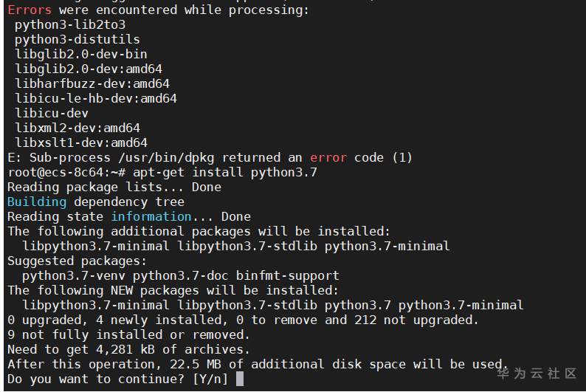The height and width of the screenshot is (392, 586).
Task: Click the cyan word 'Building'
Action: point(37,202)
